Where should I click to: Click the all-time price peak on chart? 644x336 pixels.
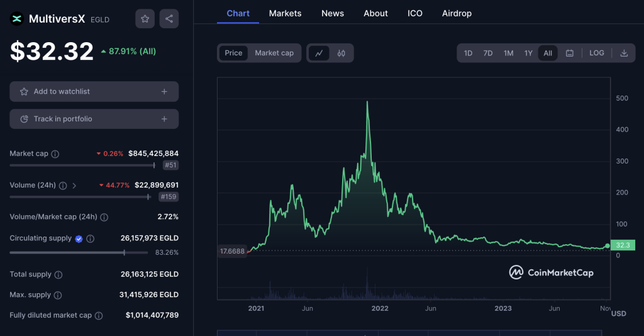(x=367, y=102)
